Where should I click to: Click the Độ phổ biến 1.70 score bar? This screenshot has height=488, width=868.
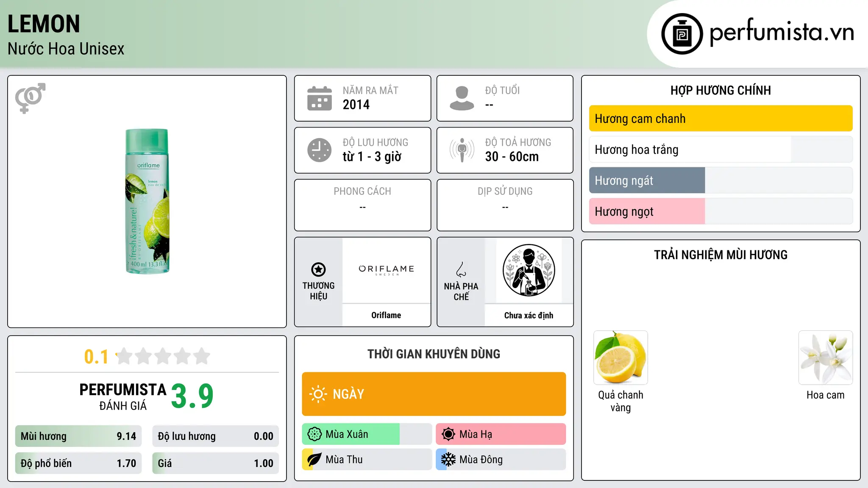[x=78, y=463]
